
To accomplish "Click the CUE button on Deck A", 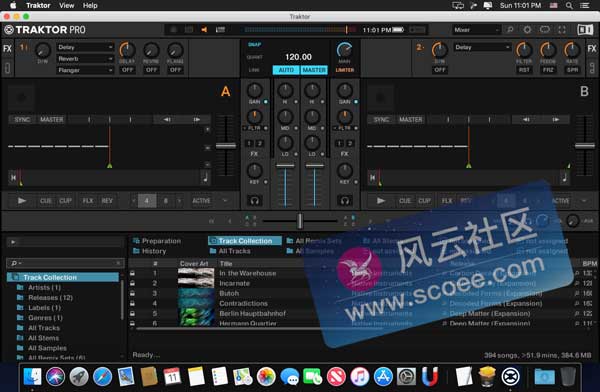I will click(46, 201).
